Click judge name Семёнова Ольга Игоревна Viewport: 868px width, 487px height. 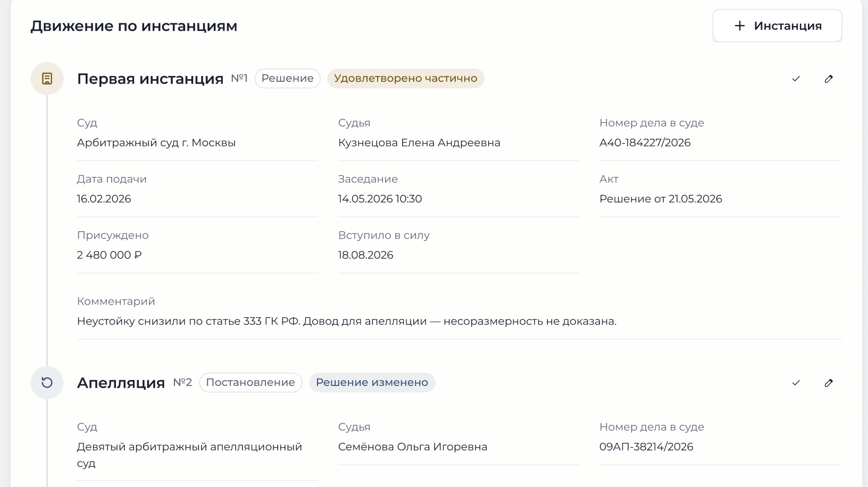413,447
